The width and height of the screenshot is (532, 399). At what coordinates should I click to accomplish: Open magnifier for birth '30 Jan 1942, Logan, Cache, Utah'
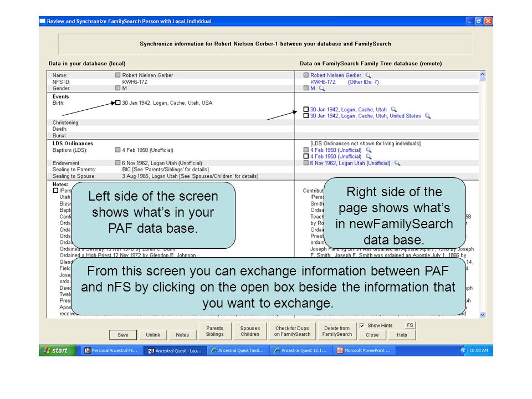point(393,110)
